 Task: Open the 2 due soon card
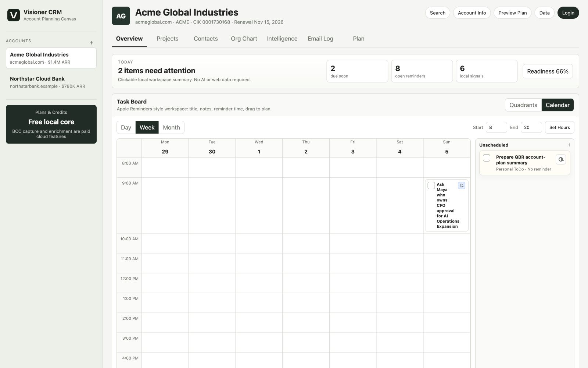click(x=357, y=71)
